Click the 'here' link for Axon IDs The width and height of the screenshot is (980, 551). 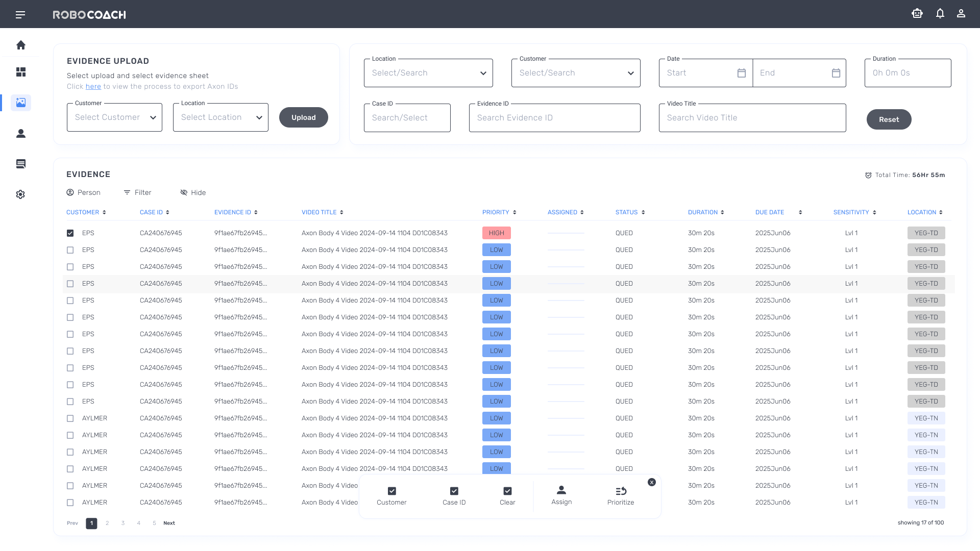click(93, 86)
